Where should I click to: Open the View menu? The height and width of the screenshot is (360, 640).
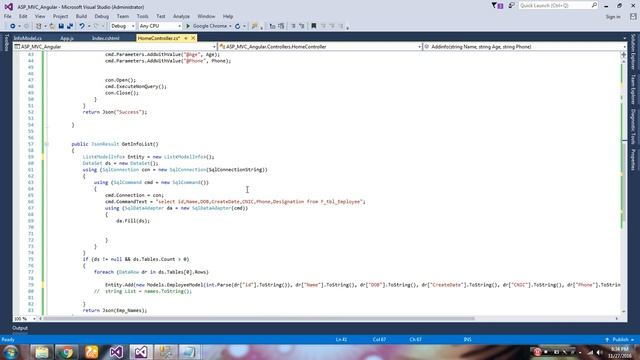[x=40, y=16]
